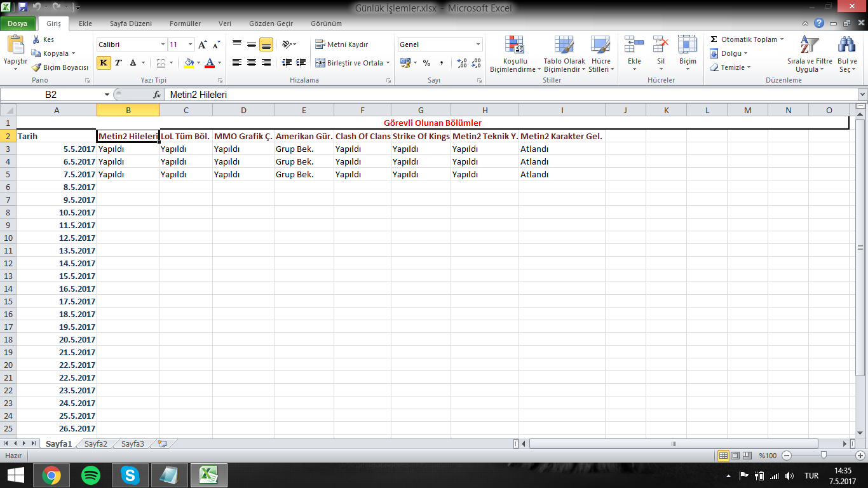Open the Genel number format dropdown
Screen dimensions: 868x488
pyautogui.click(x=478, y=44)
